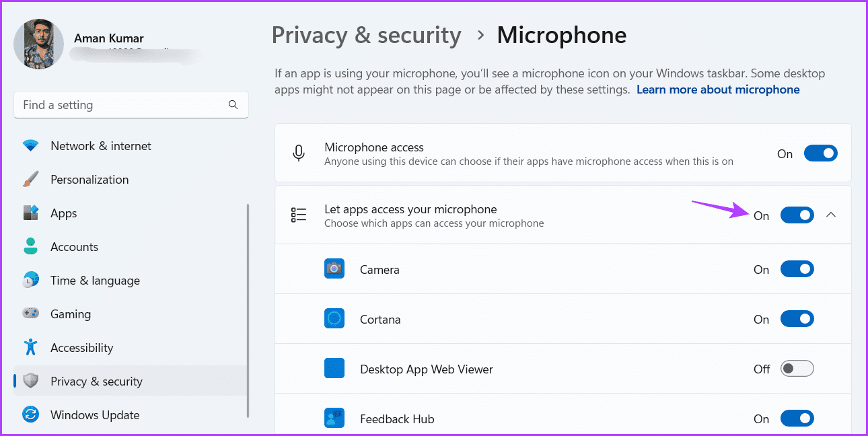Viewport: 868px width, 436px height.
Task: Click Choose which apps can access your microphone
Action: pyautogui.click(x=434, y=223)
